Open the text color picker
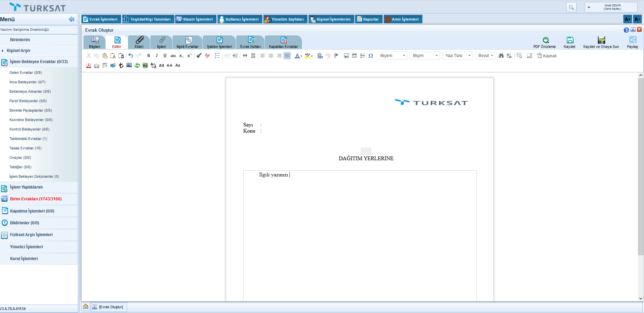Image resolution: width=644 pixels, height=313 pixels. point(298,56)
